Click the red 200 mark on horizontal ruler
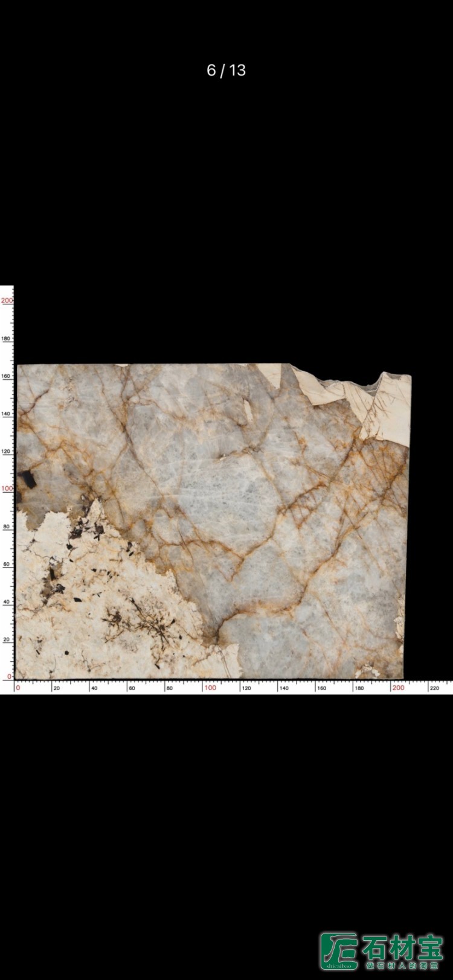The width and height of the screenshot is (453, 980). (x=398, y=688)
